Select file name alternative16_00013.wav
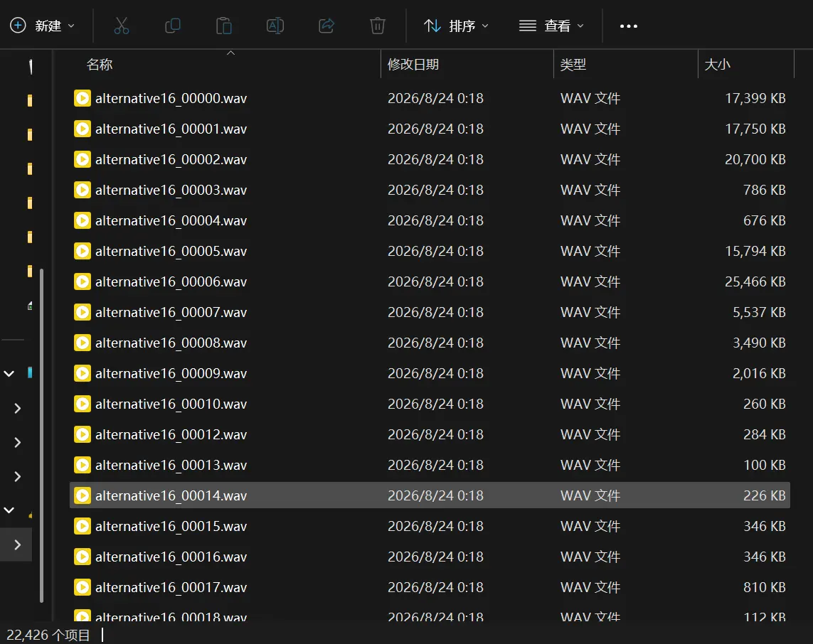The height and width of the screenshot is (644, 813). pyautogui.click(x=171, y=466)
